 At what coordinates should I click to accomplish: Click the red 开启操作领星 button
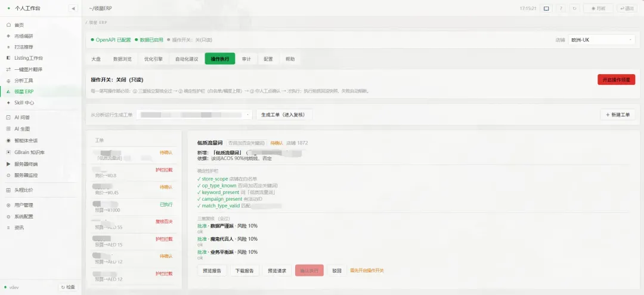click(x=616, y=80)
